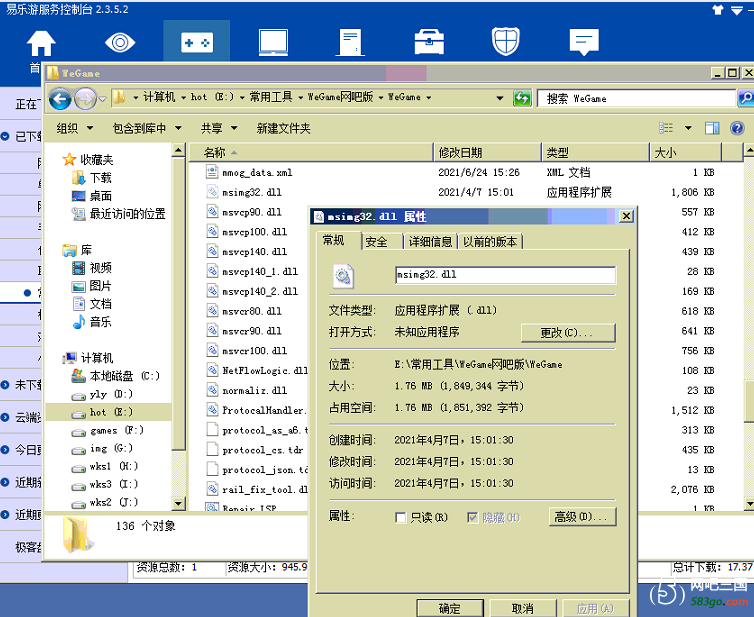Sort files by 大小 column
This screenshot has width=754, height=617.
click(685, 152)
